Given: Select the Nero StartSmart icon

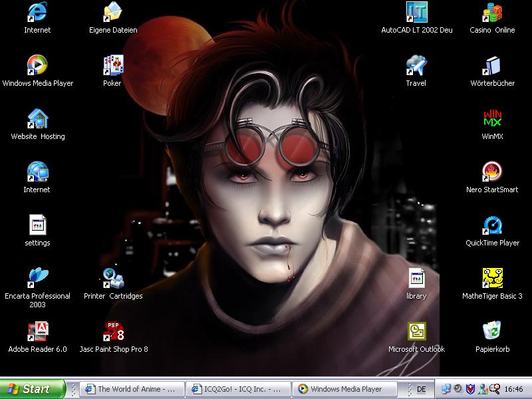Looking at the screenshot, I should pyautogui.click(x=492, y=172).
